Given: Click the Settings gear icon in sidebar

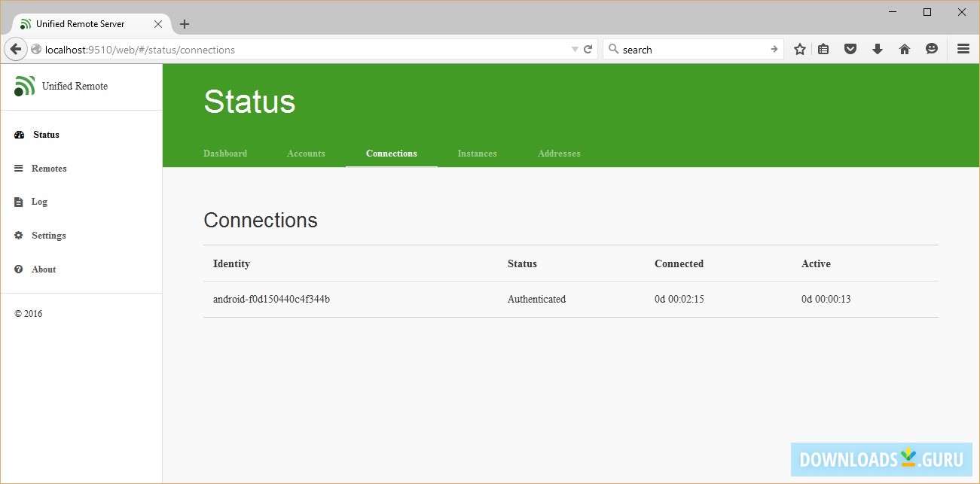Looking at the screenshot, I should pyautogui.click(x=19, y=236).
